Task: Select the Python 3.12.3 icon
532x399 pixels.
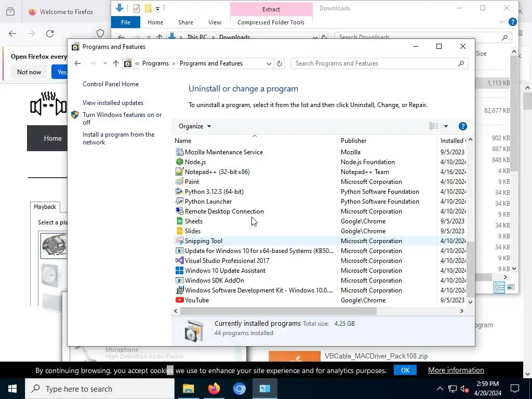Action: coord(179,191)
